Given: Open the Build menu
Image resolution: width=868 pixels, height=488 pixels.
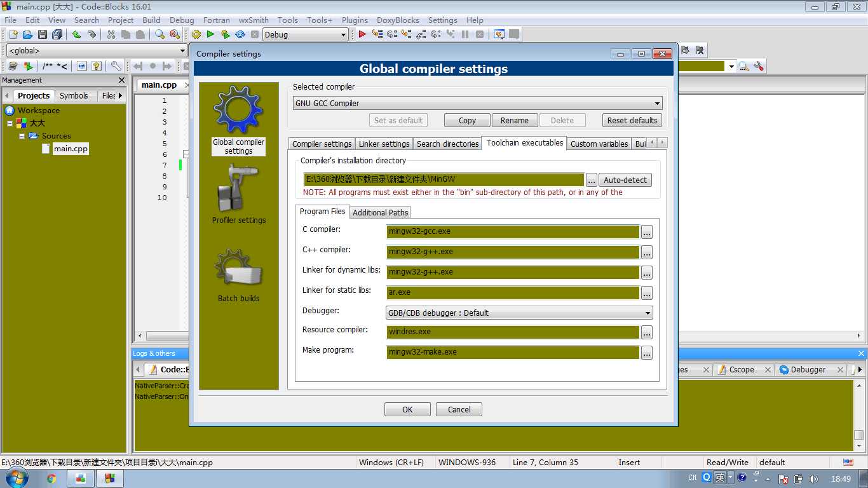Looking at the screenshot, I should pyautogui.click(x=151, y=20).
